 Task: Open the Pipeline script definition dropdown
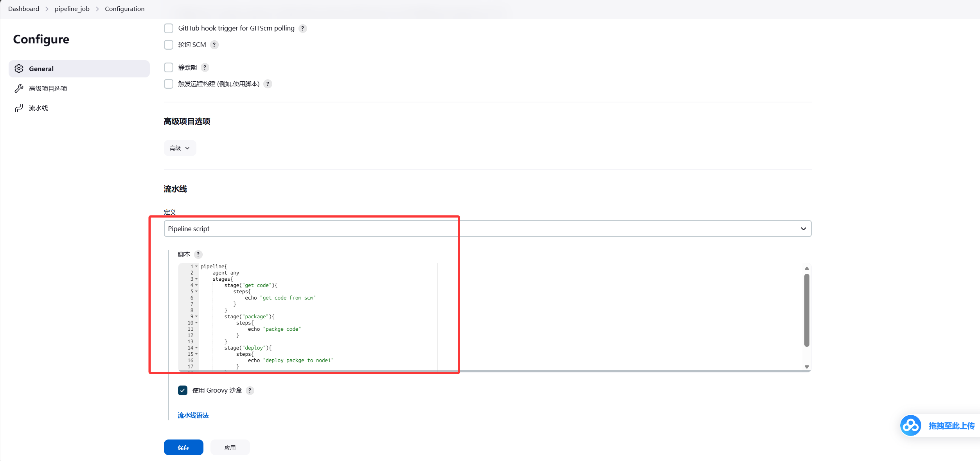pos(487,229)
